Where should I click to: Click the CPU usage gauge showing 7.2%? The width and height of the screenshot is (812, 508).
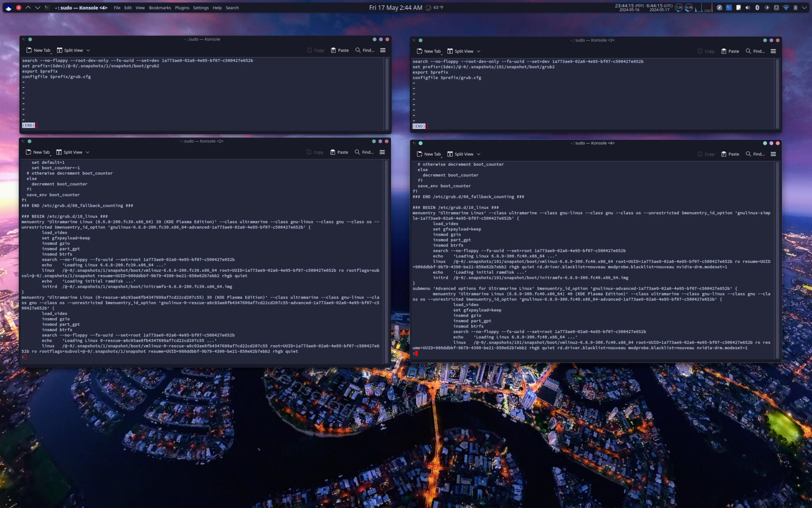pyautogui.click(x=679, y=8)
